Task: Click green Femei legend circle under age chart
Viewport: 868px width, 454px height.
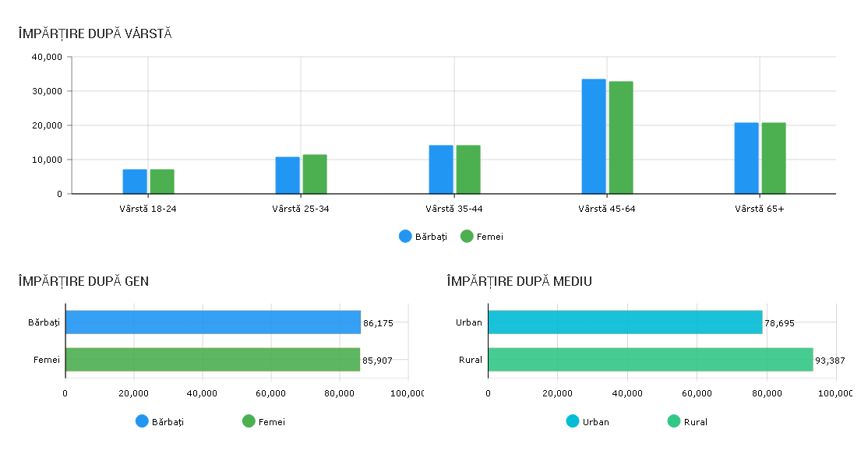Action: pos(467,236)
